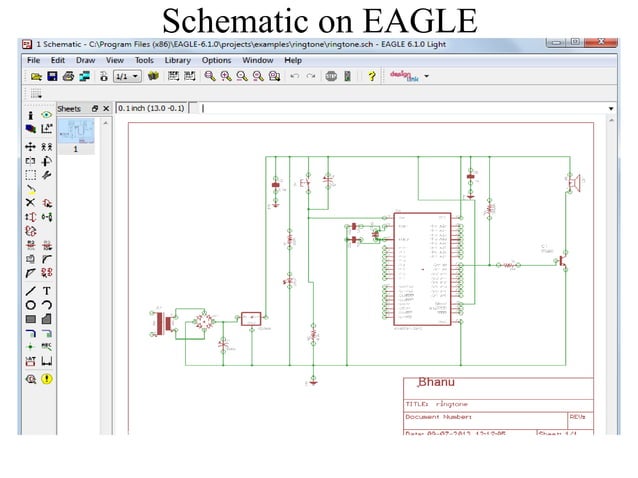
Task: Toggle the Show eye tool
Action: click(x=47, y=115)
